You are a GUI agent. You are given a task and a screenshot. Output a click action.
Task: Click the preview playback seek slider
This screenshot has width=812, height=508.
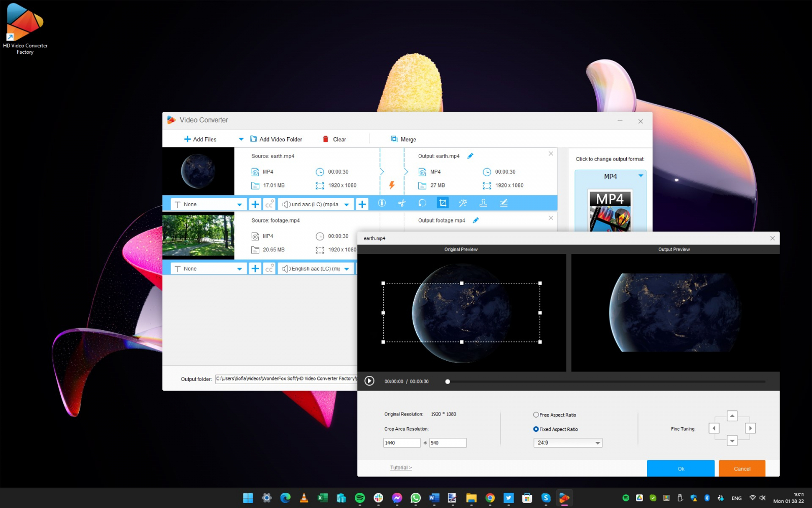[606, 382]
